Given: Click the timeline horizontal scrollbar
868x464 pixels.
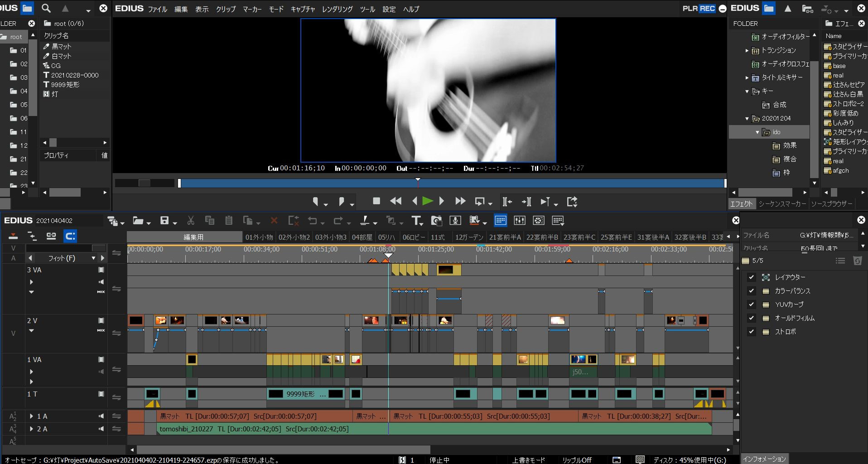Looking at the screenshot, I should point(284,450).
